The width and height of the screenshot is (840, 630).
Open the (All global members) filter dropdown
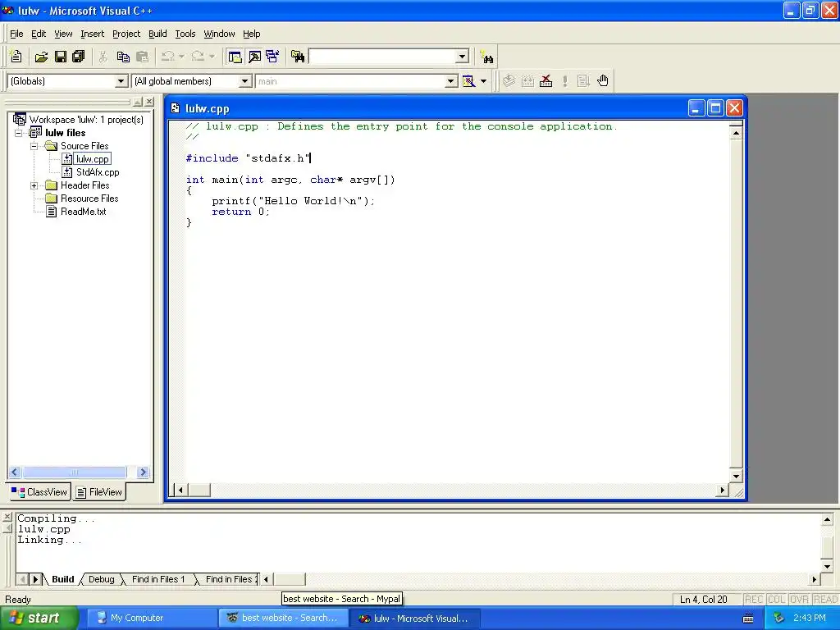tap(244, 81)
